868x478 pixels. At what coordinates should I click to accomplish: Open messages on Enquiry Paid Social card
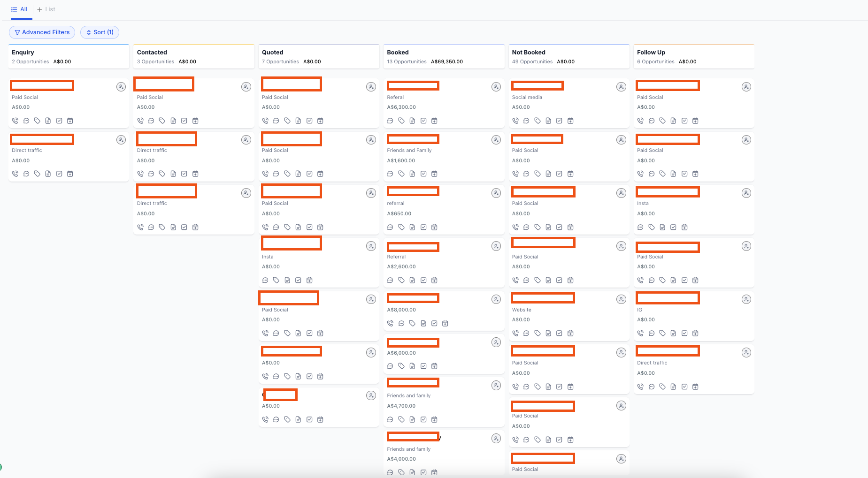pyautogui.click(x=26, y=121)
